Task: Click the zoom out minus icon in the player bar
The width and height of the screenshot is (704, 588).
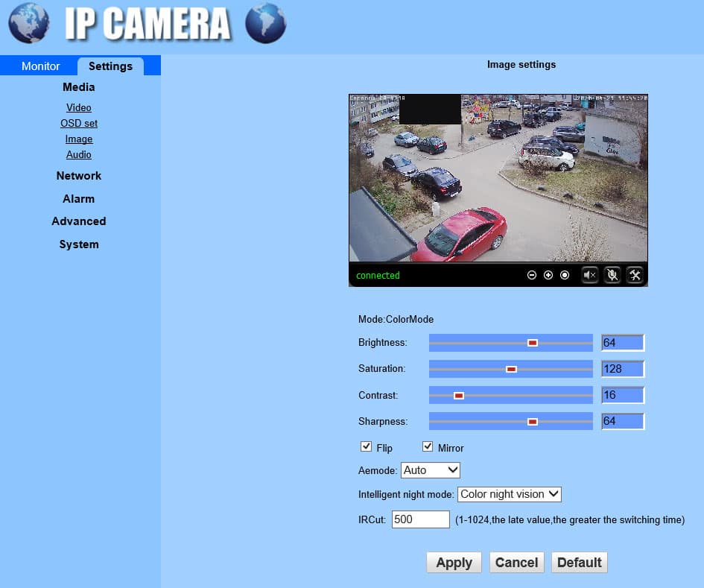Action: pyautogui.click(x=532, y=275)
